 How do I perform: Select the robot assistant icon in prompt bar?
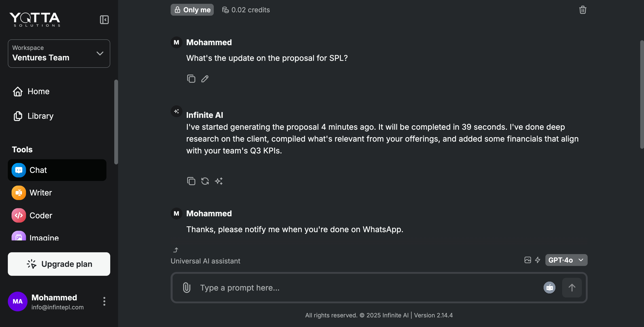(549, 287)
